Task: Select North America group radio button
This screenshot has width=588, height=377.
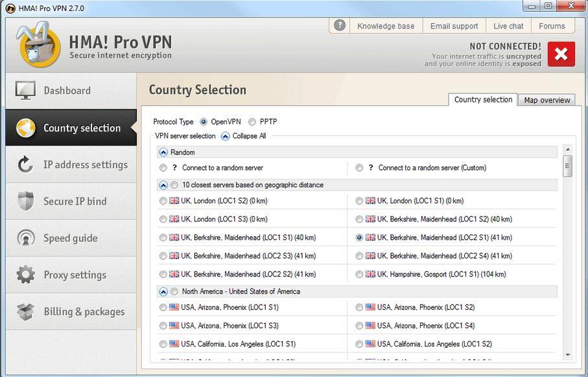Action: point(174,291)
